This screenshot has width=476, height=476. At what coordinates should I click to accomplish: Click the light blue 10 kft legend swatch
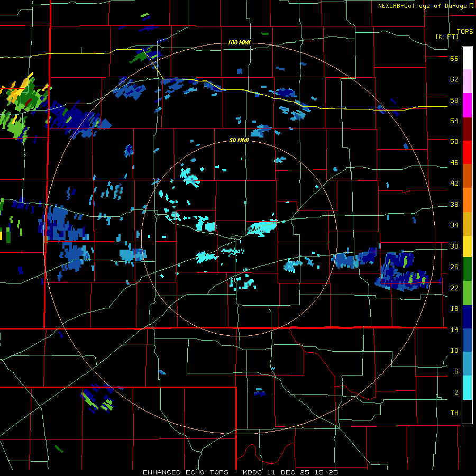tap(467, 364)
